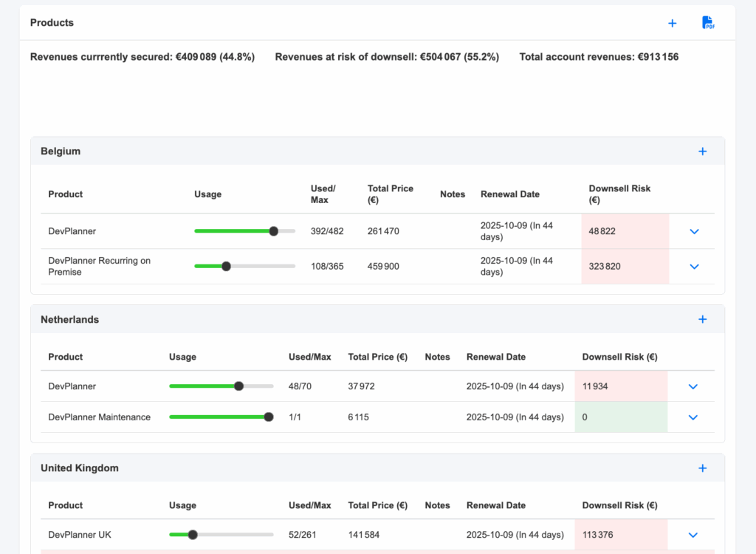This screenshot has width=756, height=554.
Task: Expand the Belgium DevPlanner 392/482 row
Action: click(x=694, y=232)
